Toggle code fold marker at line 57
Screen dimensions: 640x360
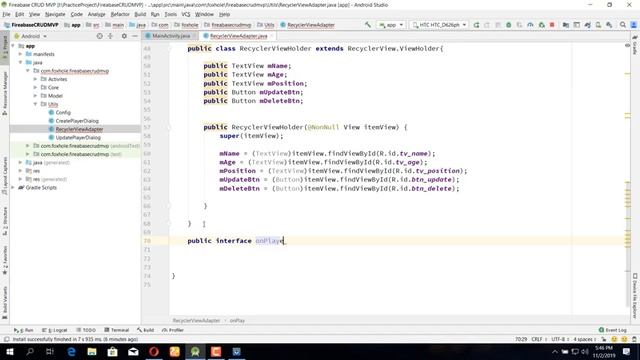[169, 127]
